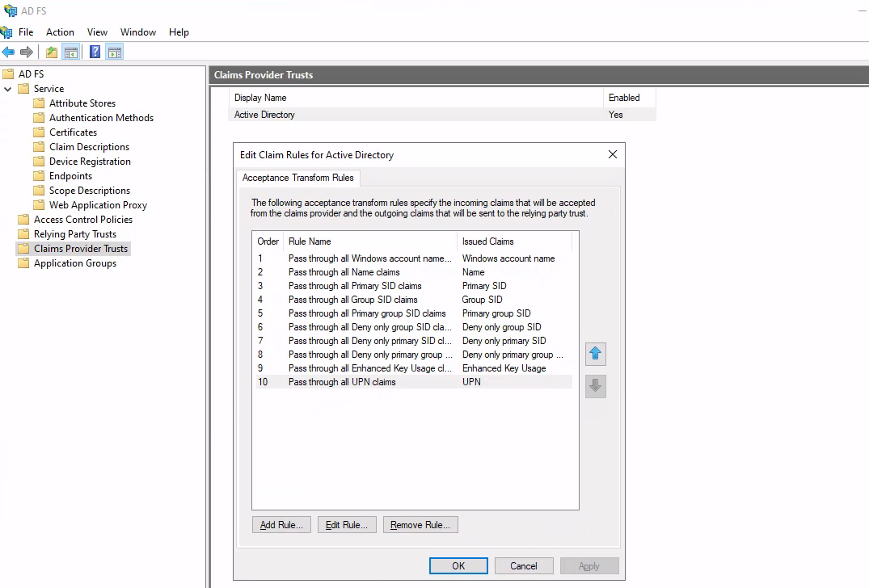
Task: Select rule Pass through all UPN claims
Action: (x=413, y=382)
